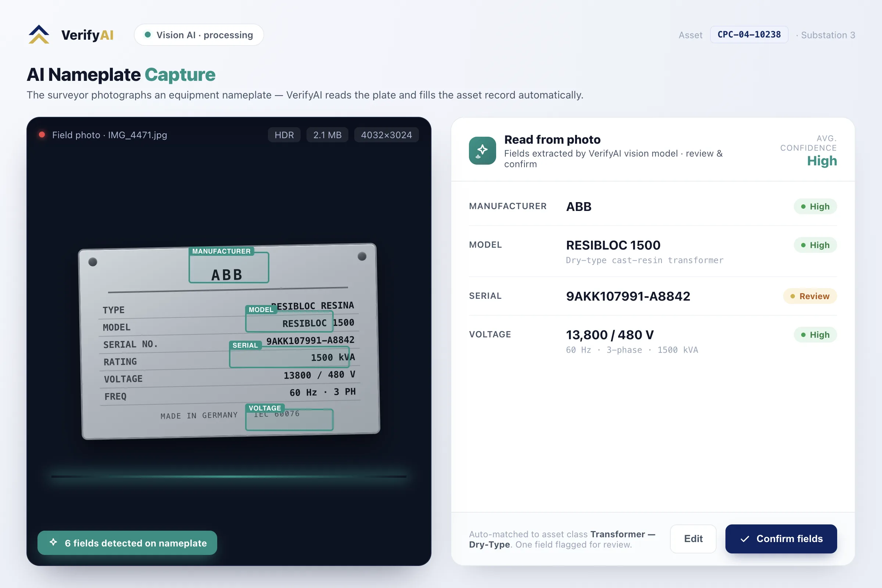Open the Edit button for extracted fields
Image resolution: width=882 pixels, height=588 pixels.
pyautogui.click(x=693, y=539)
